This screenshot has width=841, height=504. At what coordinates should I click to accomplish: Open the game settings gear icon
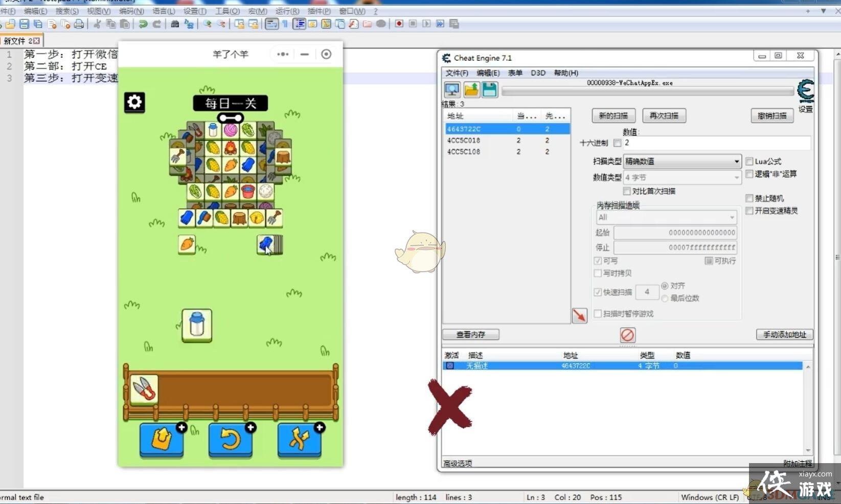pyautogui.click(x=134, y=102)
